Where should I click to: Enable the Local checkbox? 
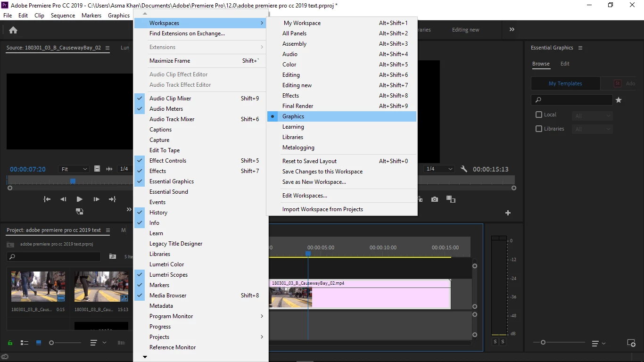[x=539, y=115]
